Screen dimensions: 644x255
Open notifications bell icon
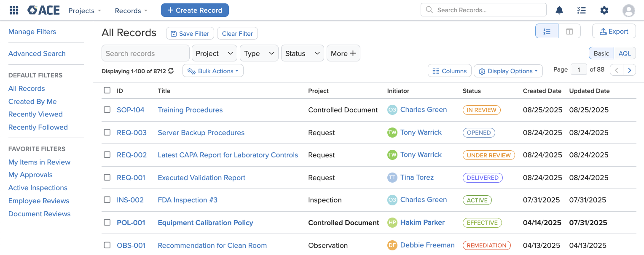(x=559, y=11)
